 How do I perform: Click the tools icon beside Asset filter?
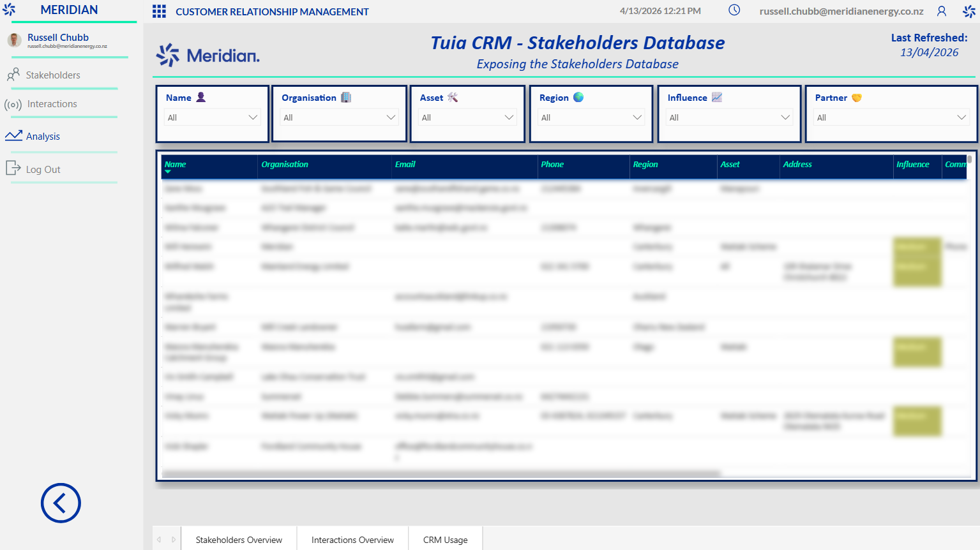[453, 97]
